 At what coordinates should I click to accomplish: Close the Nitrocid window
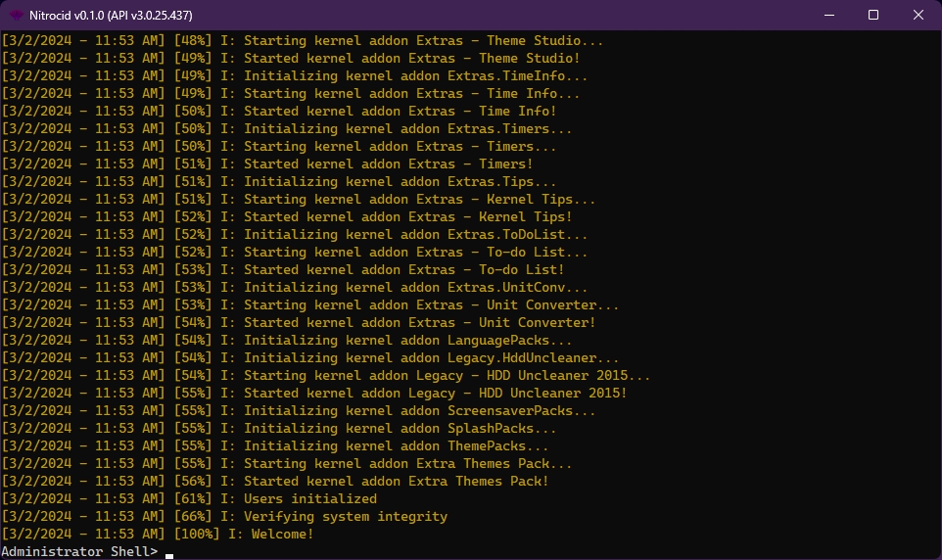(x=918, y=15)
